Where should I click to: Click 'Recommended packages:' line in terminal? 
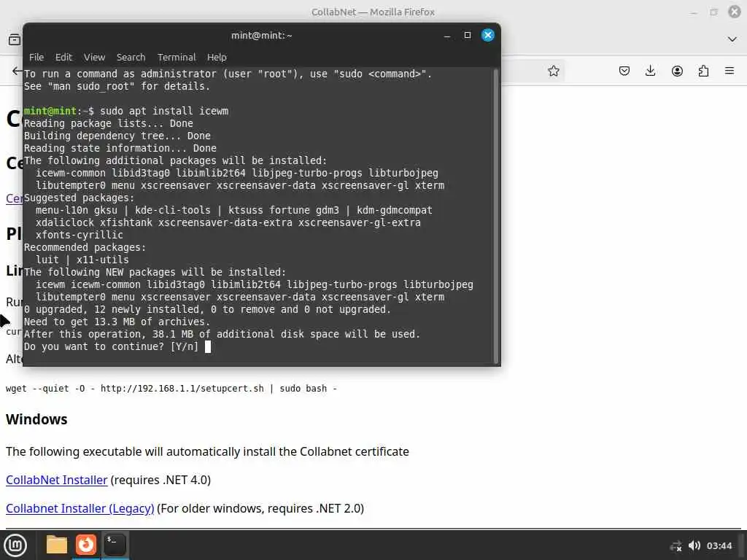tap(85, 248)
